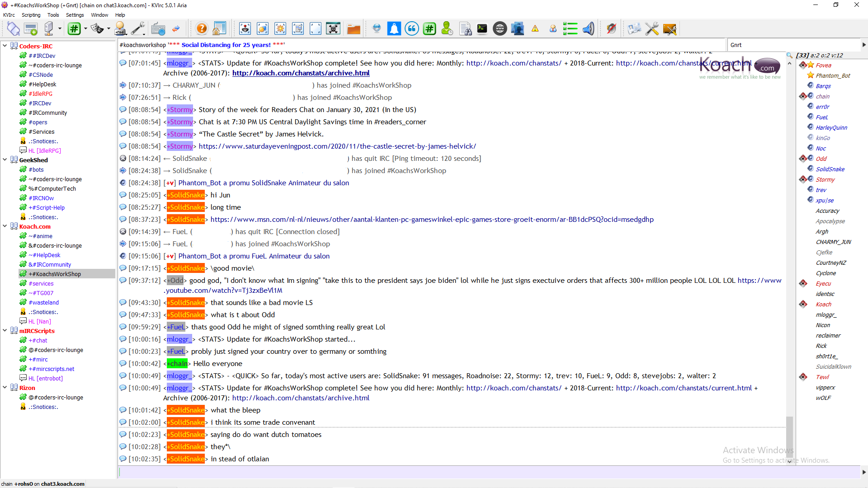Click the skull and crossbones window icon
The image size is (868, 488).
[x=333, y=29]
